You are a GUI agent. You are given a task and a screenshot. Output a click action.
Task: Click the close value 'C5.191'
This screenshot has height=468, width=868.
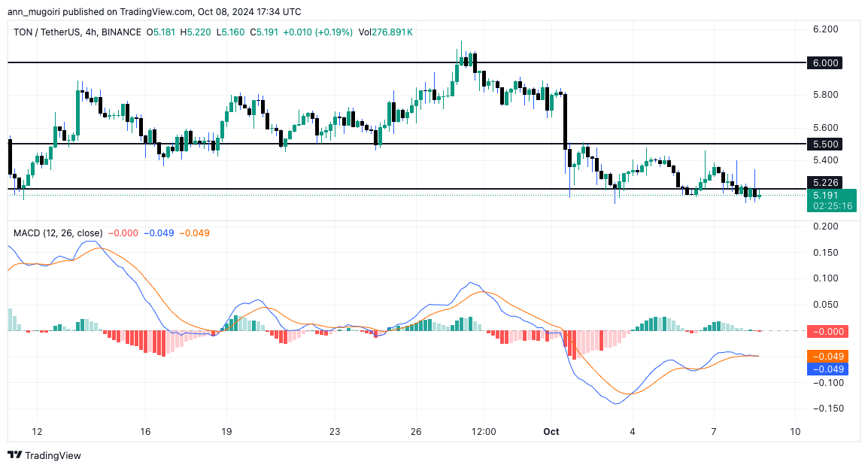[264, 32]
